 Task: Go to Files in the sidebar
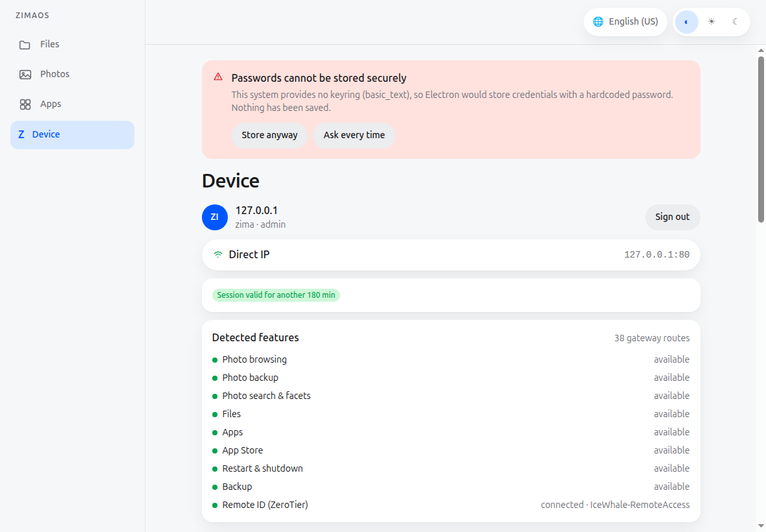point(72,44)
